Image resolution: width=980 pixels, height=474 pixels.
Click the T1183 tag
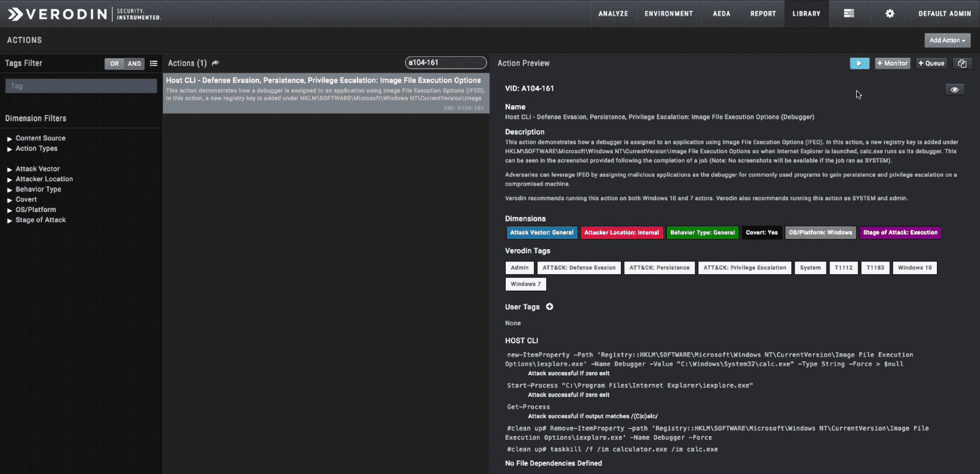pyautogui.click(x=875, y=268)
